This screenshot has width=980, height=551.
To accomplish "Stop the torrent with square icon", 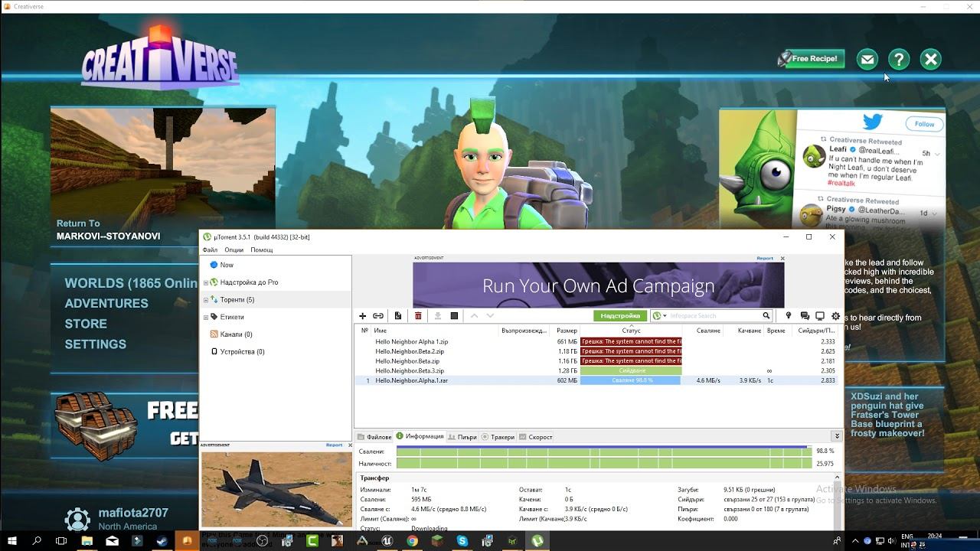I will pyautogui.click(x=454, y=316).
